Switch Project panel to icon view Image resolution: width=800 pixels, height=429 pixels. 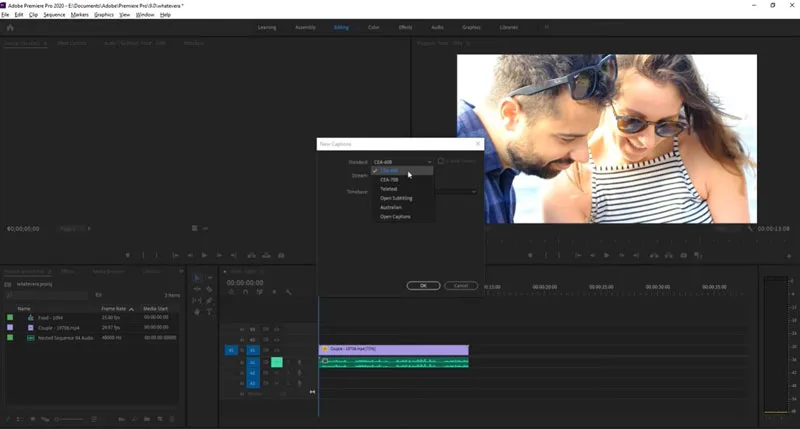(33, 419)
